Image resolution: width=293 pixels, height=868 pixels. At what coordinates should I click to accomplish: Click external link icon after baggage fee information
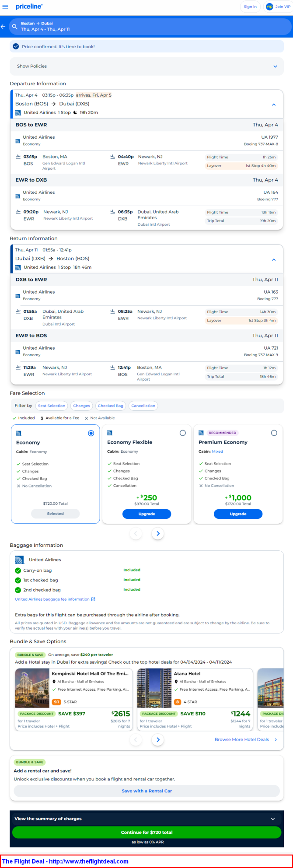[x=93, y=599]
